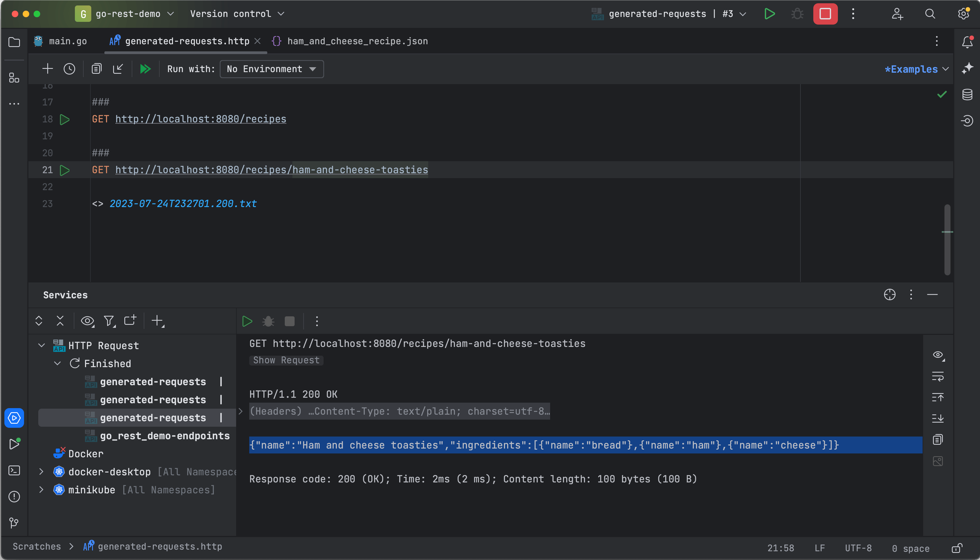
Task: Open the 'No Environment' dropdown
Action: tap(271, 69)
